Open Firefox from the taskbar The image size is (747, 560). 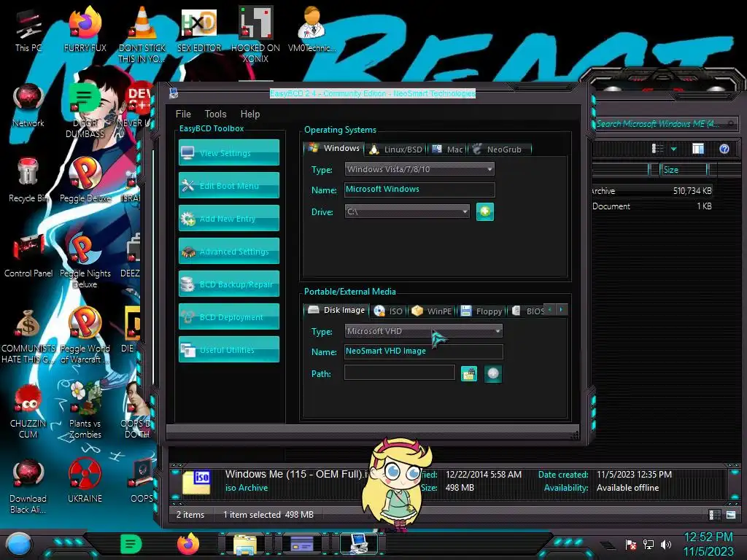tap(188, 544)
